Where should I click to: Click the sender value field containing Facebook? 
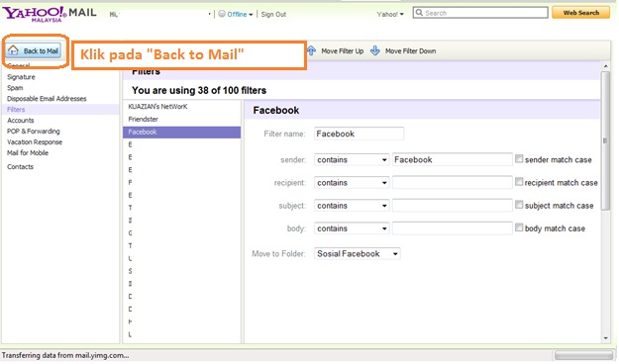click(x=452, y=159)
